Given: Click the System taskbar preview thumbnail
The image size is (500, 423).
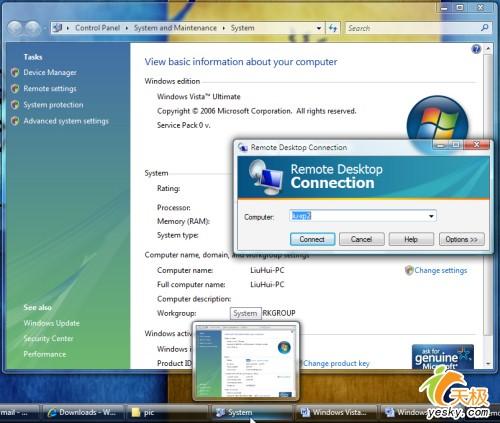Looking at the screenshot, I should tap(246, 361).
